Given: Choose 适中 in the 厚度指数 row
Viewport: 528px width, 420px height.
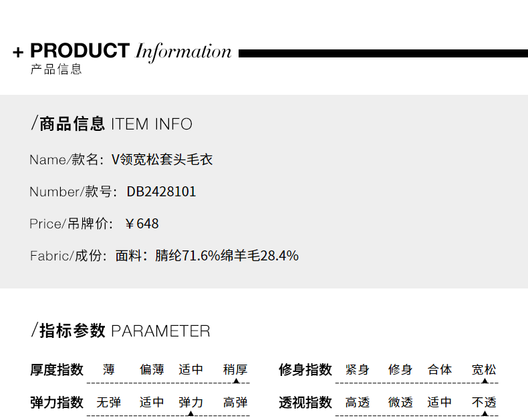Looking at the screenshot, I should (x=190, y=369).
